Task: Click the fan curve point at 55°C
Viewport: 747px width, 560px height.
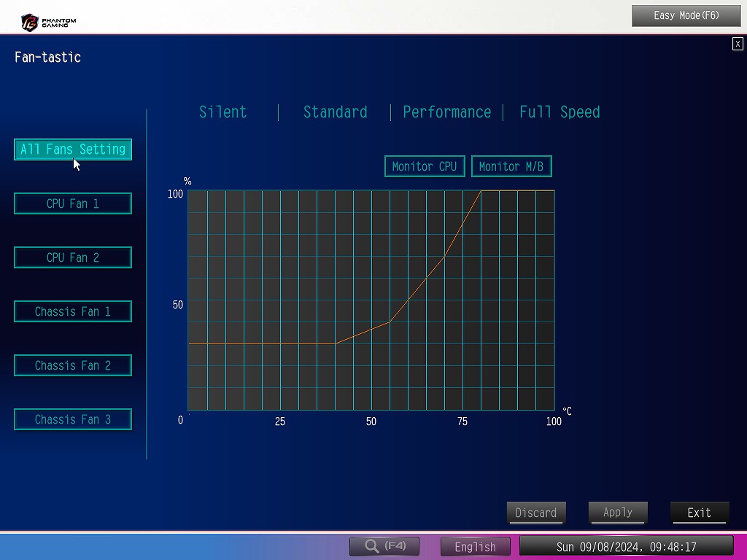Action: (390, 322)
